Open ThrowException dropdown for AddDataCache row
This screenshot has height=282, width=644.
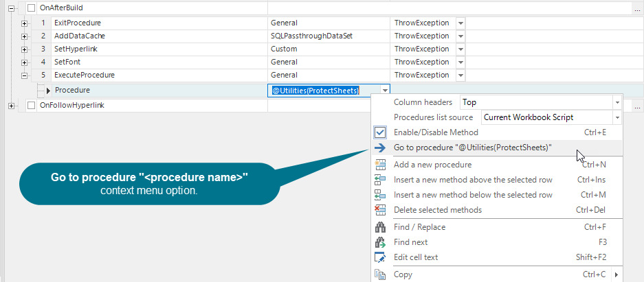(x=460, y=36)
